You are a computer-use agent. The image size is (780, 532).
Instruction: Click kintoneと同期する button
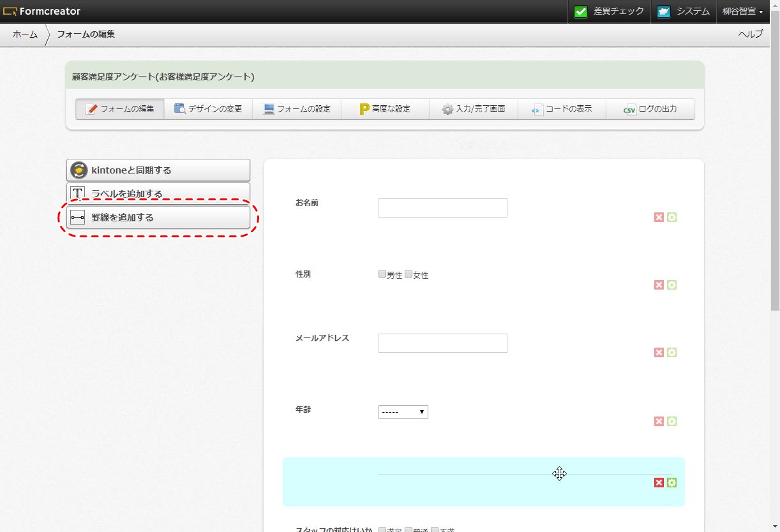(x=158, y=170)
